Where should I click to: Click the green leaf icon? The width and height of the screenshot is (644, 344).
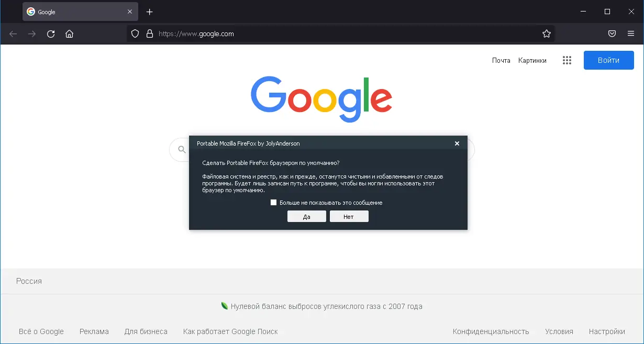click(225, 306)
